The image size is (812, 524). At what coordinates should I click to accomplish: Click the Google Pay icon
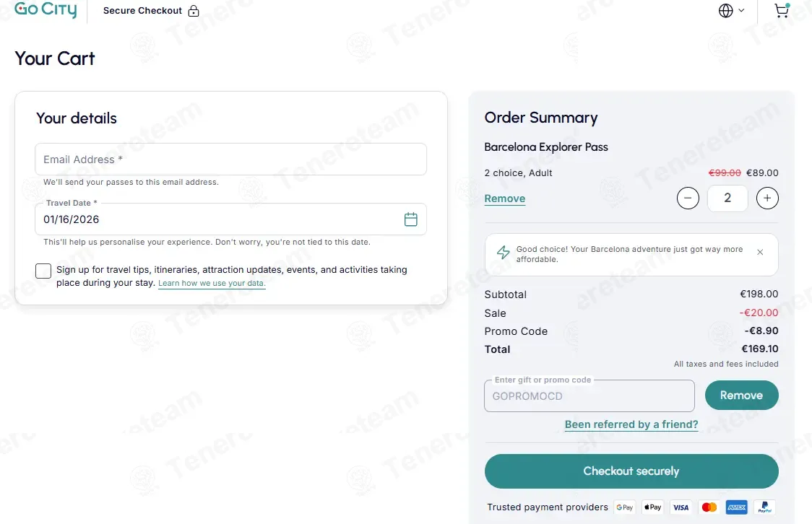625,507
